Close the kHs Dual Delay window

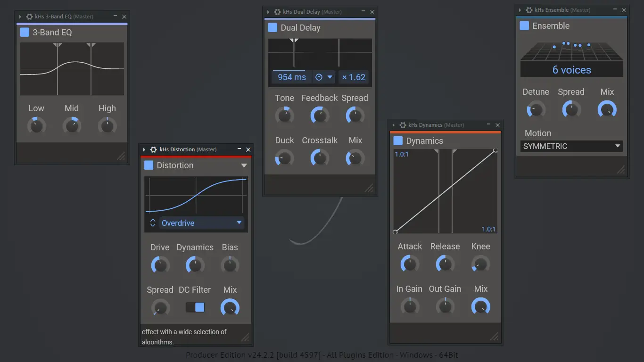(372, 12)
